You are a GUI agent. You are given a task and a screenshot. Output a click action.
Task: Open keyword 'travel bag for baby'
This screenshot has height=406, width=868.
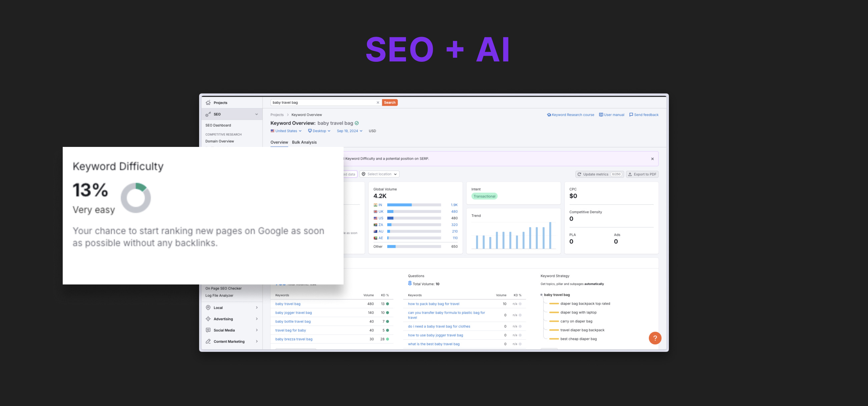pos(291,330)
